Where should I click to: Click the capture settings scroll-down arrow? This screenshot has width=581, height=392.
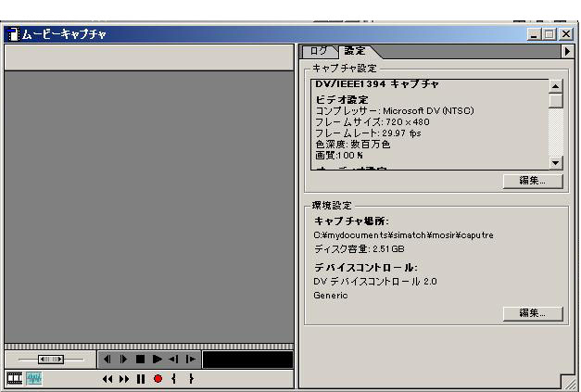click(555, 162)
